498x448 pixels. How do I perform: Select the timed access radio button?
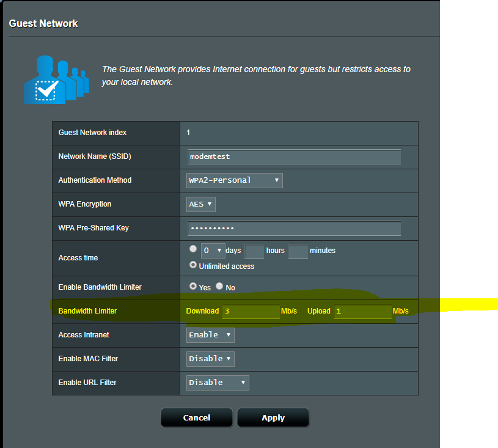[x=193, y=249]
